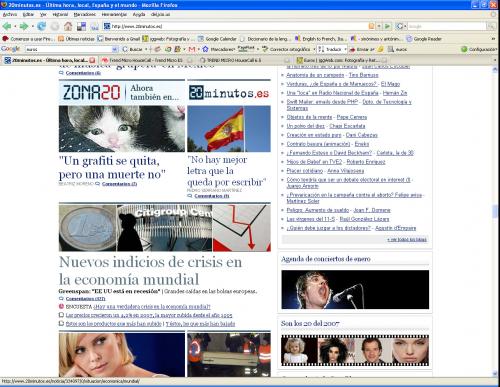Open the Google Calendar bookmark
Image resolution: width=500 pixels, height=387 pixels.
(217, 39)
